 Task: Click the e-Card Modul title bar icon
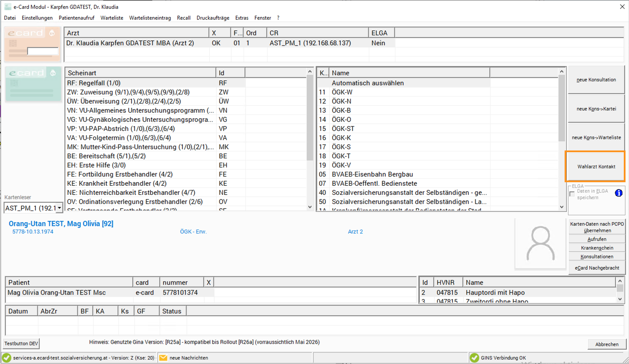7,7
